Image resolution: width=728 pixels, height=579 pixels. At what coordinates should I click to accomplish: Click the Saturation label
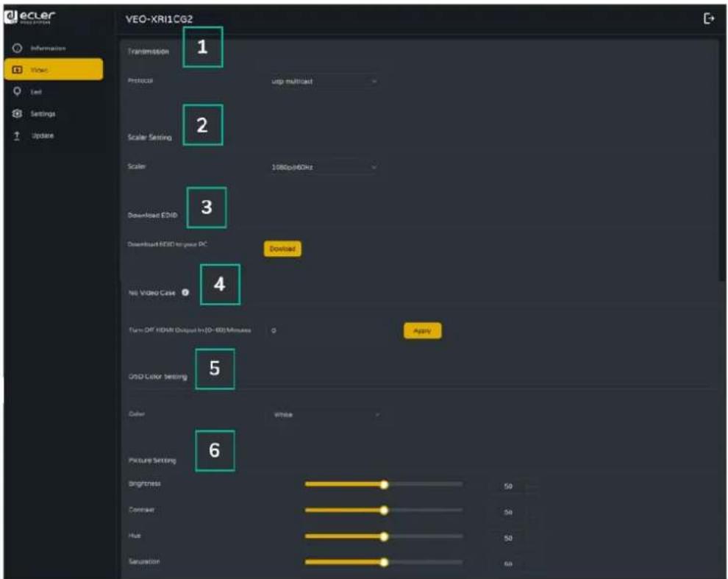coord(144,561)
